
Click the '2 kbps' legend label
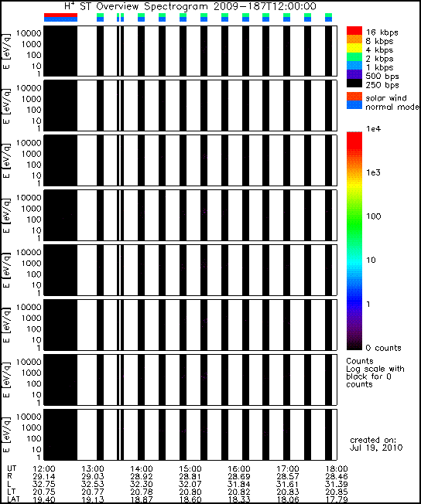379,59
